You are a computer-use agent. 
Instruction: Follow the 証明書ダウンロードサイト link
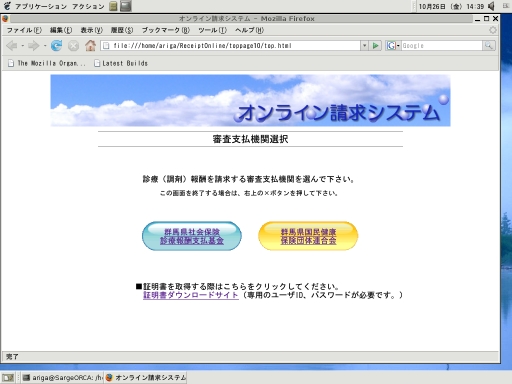pyautogui.click(x=191, y=295)
